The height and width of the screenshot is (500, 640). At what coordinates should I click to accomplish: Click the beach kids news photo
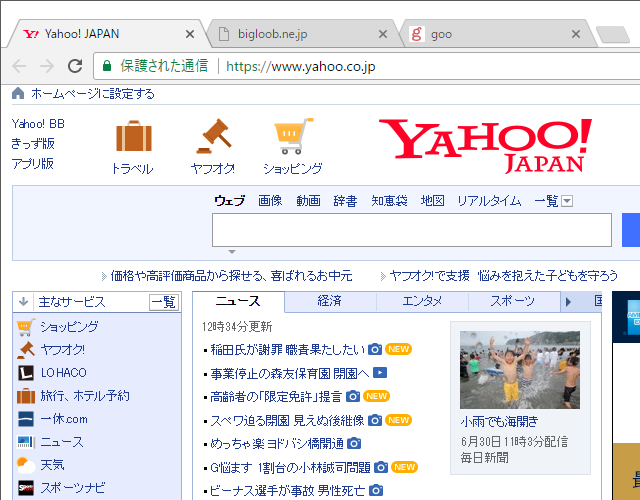[x=520, y=370]
